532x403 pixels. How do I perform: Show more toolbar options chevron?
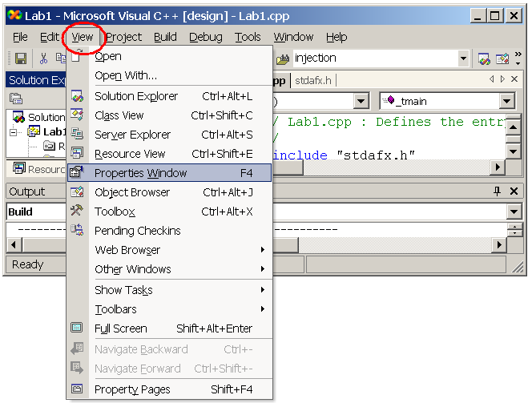[518, 58]
